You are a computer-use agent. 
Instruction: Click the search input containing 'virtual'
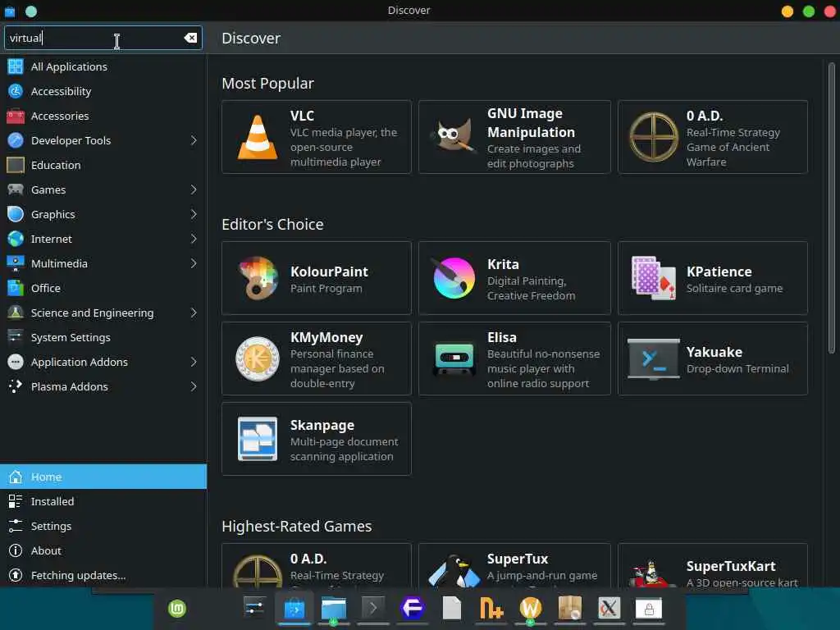click(x=103, y=38)
